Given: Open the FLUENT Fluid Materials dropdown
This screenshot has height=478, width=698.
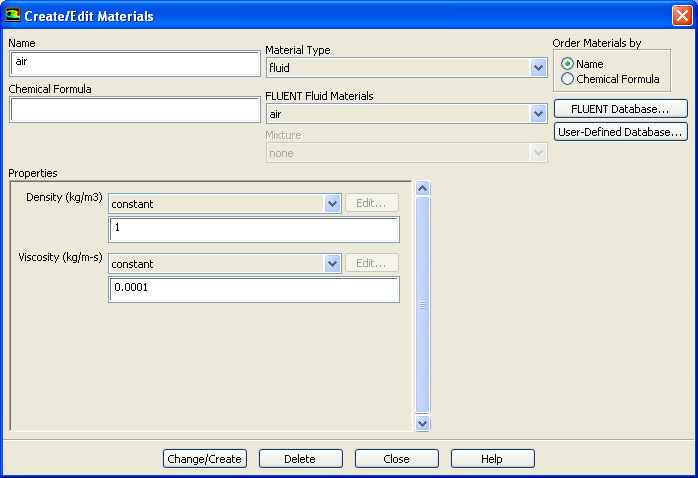Looking at the screenshot, I should coord(406,114).
